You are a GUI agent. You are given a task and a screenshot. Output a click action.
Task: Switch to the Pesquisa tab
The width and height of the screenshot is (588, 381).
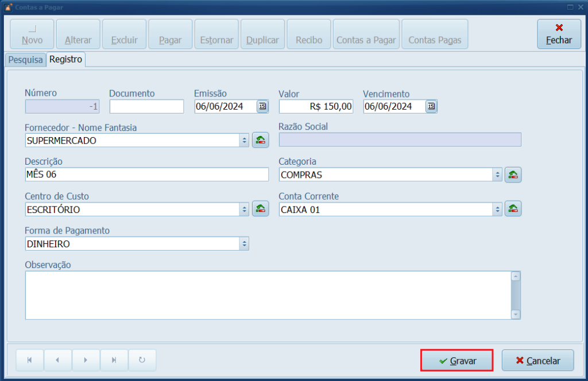tap(25, 60)
